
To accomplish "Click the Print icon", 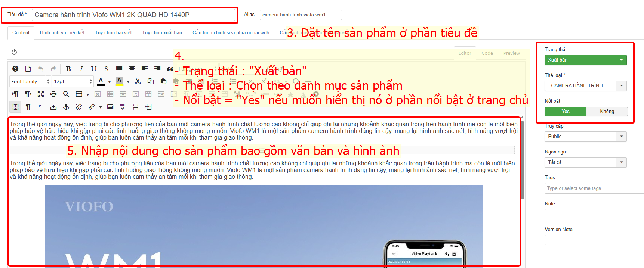I will [x=53, y=94].
